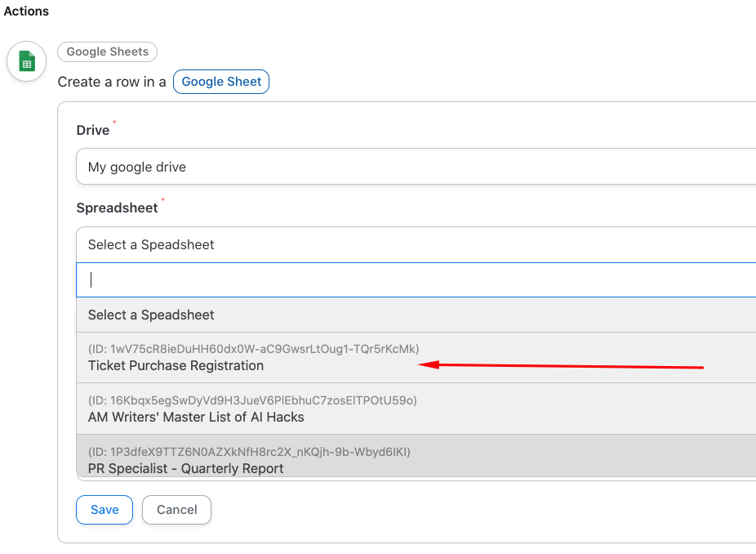The image size is (756, 554).
Task: Click the 'Create a row in a' text
Action: pos(112,82)
